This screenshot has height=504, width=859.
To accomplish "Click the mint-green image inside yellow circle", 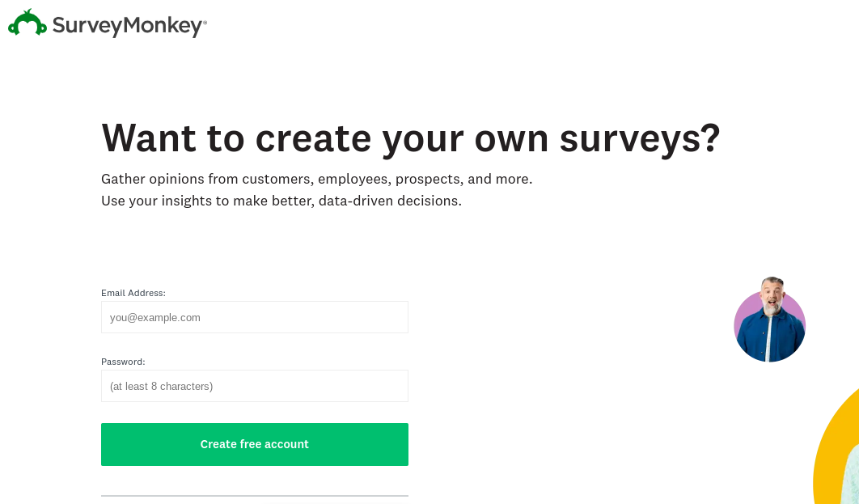I will coord(852,477).
